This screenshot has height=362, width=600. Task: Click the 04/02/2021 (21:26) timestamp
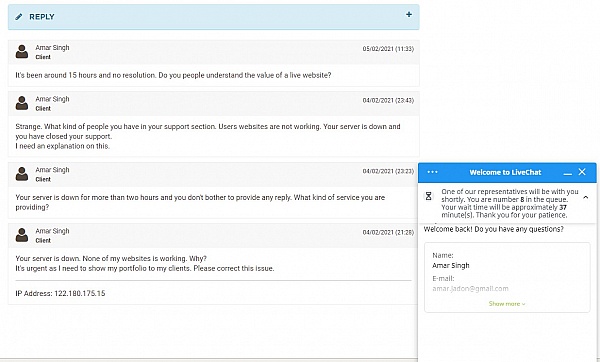pyautogui.click(x=388, y=232)
